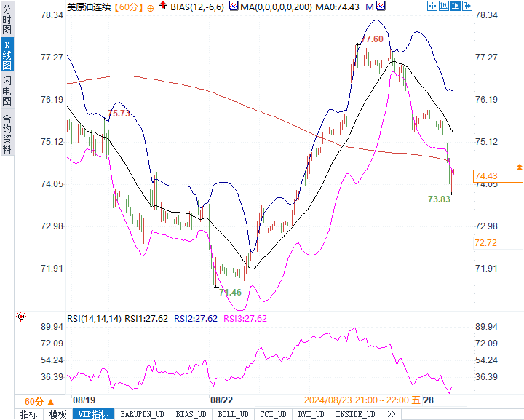Open 合约资料 contract info
This screenshot has width=524, height=420.
pos(7,135)
